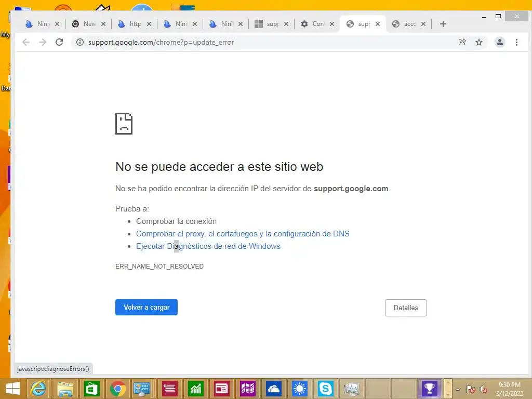This screenshot has width=532, height=399.
Task: Open the green Finance app taskbar icon
Action: coord(195,389)
